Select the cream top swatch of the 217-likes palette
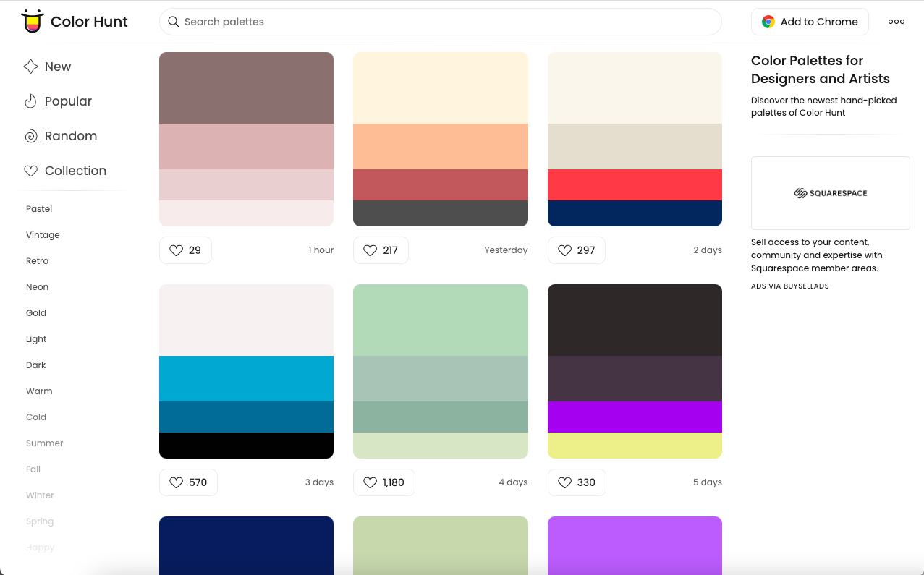Viewport: 924px width, 575px height. pos(441,88)
